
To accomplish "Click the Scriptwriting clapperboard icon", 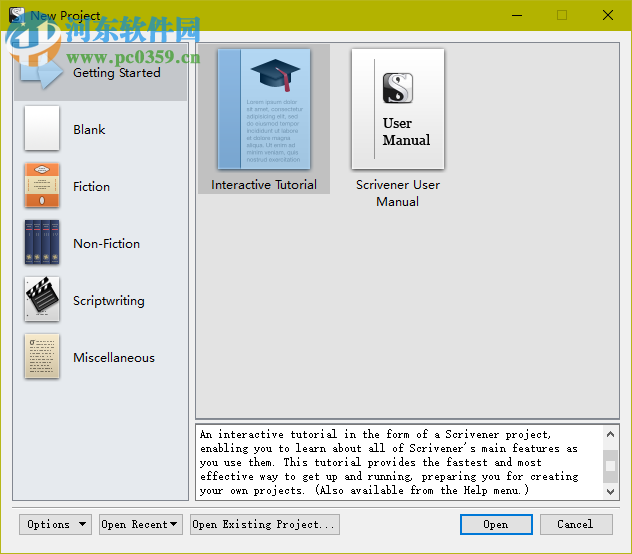I will point(42,299).
